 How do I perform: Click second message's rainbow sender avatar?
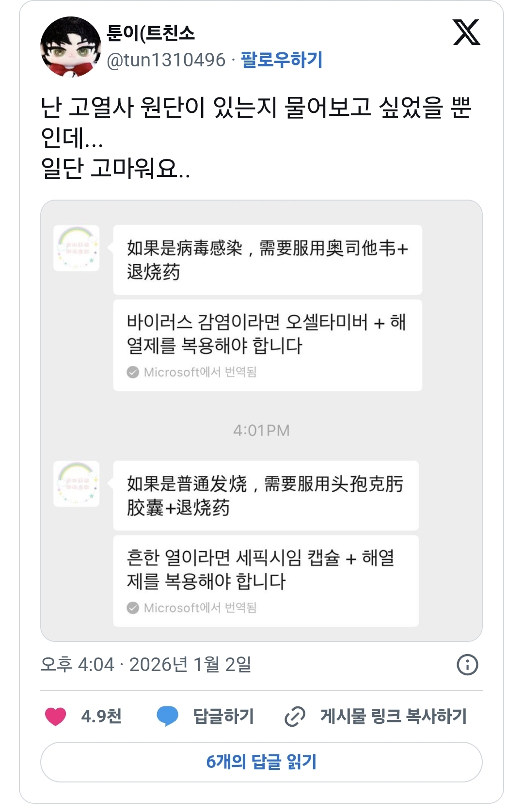[x=77, y=484]
